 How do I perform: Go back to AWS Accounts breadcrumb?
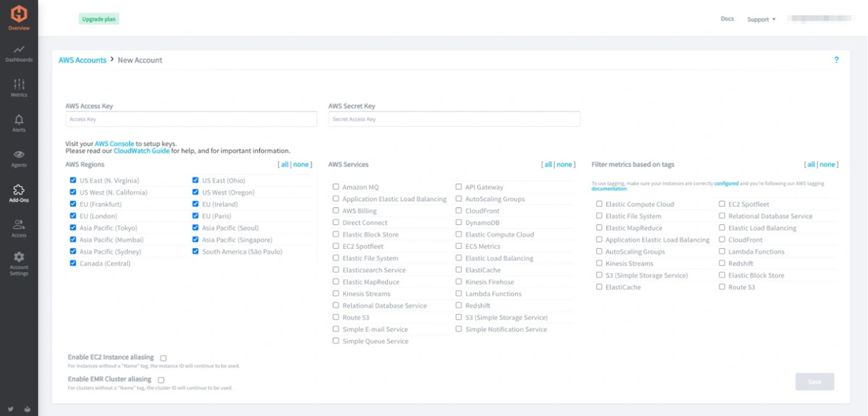82,60
